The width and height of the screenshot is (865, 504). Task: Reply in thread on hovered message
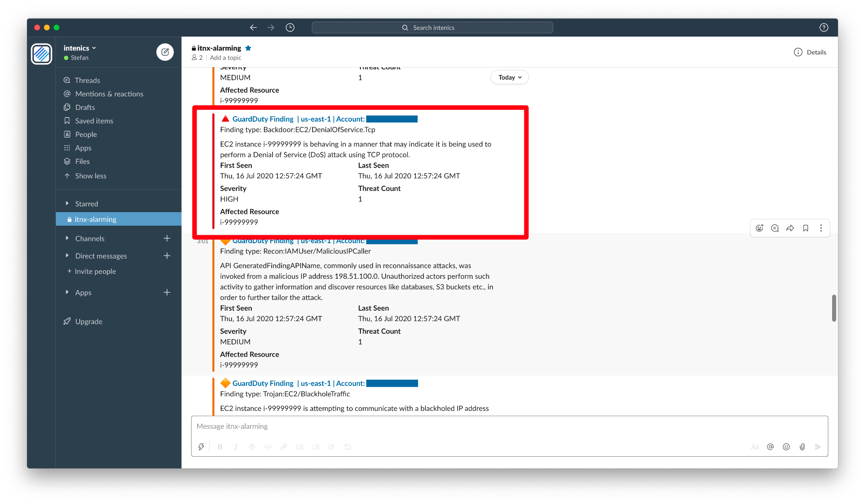pyautogui.click(x=775, y=228)
